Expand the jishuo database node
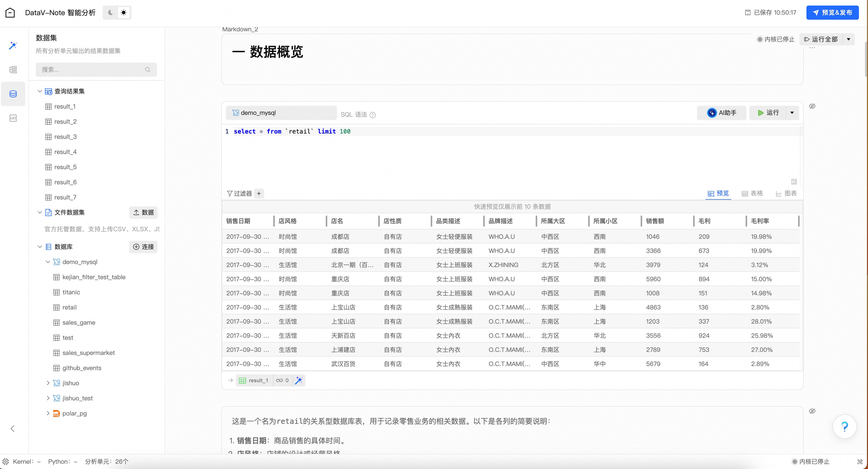Viewport: 868px width, 469px height. point(48,383)
